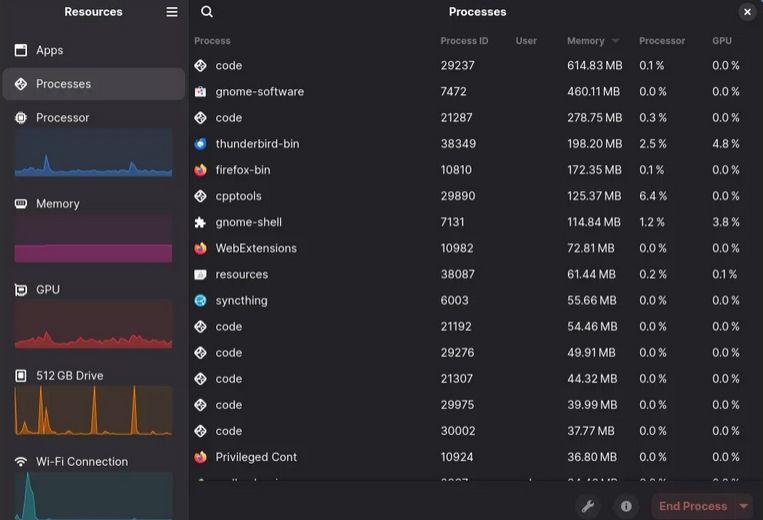
Task: Click the syncthing icon
Action: [x=200, y=301]
